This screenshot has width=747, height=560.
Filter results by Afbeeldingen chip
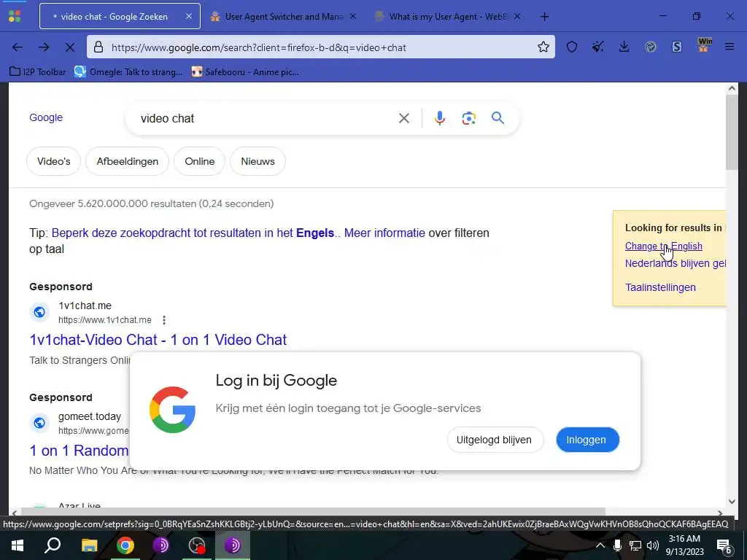coord(127,161)
